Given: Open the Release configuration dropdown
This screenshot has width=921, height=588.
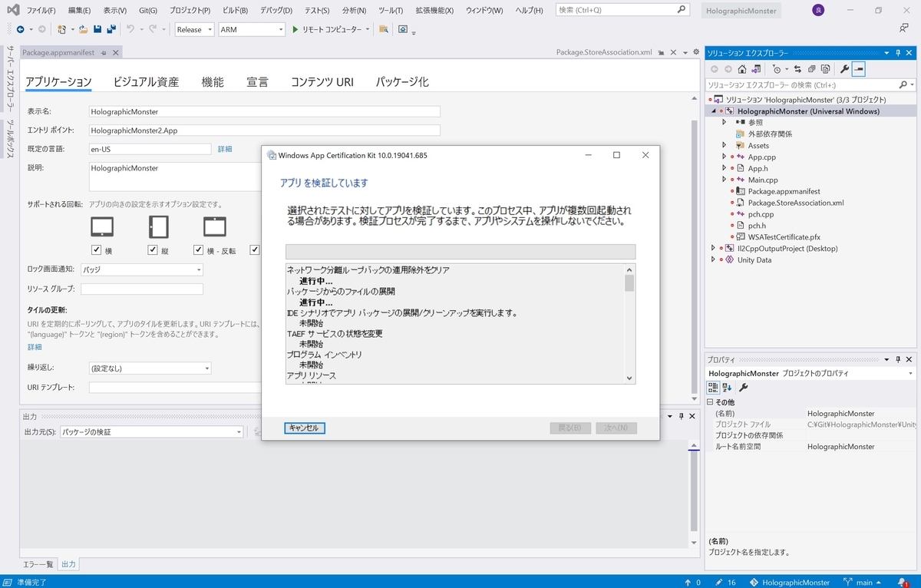Looking at the screenshot, I should pyautogui.click(x=194, y=29).
